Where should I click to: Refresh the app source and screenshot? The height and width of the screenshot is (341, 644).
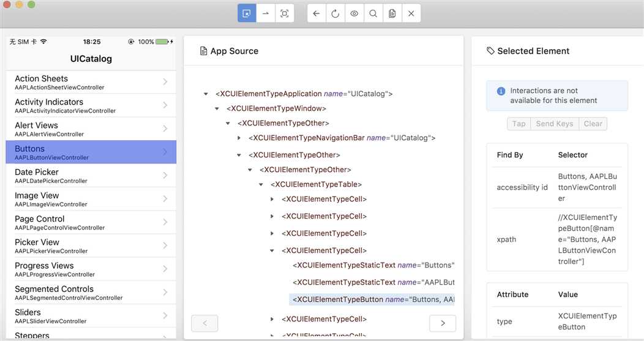coord(335,13)
